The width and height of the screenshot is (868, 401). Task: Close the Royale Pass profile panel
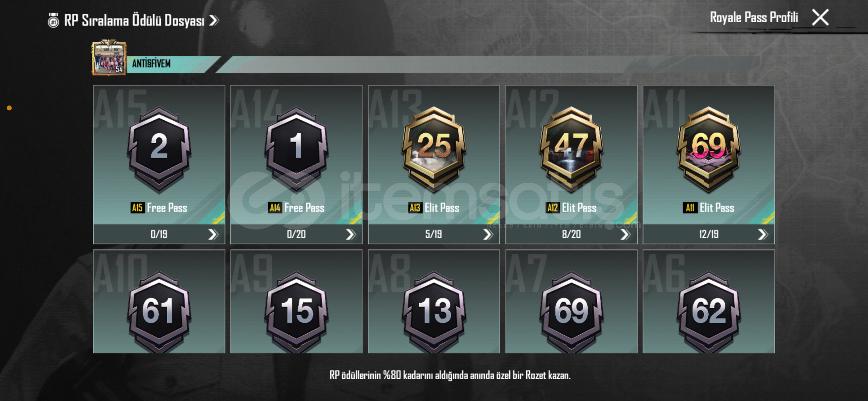(820, 17)
